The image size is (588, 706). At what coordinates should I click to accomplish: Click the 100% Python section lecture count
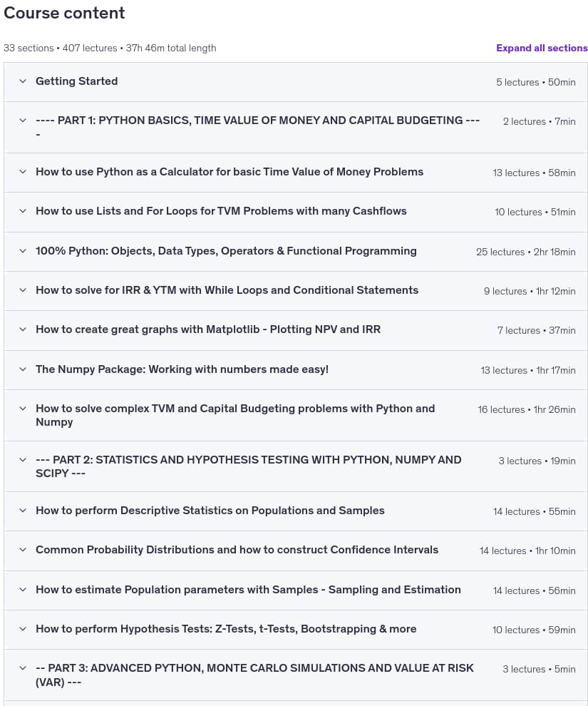tap(500, 252)
